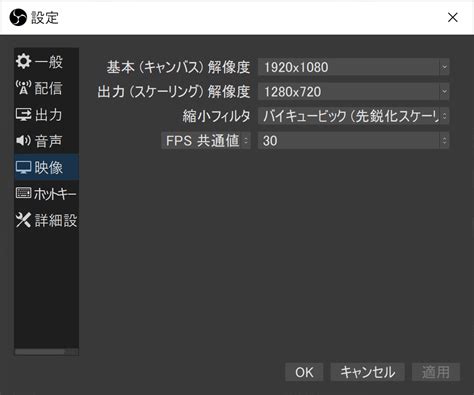474x395 pixels.
Task: Click the 適用 apply button
Action: (x=436, y=372)
